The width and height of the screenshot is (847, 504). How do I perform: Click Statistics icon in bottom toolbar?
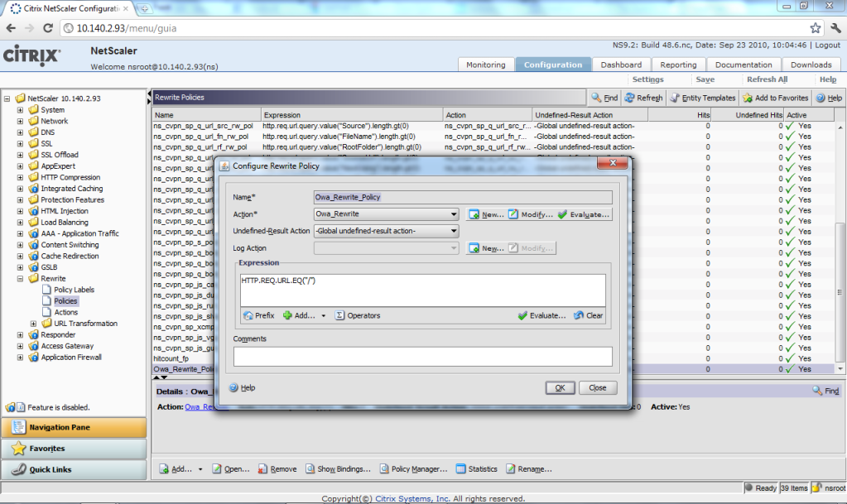tap(460, 469)
